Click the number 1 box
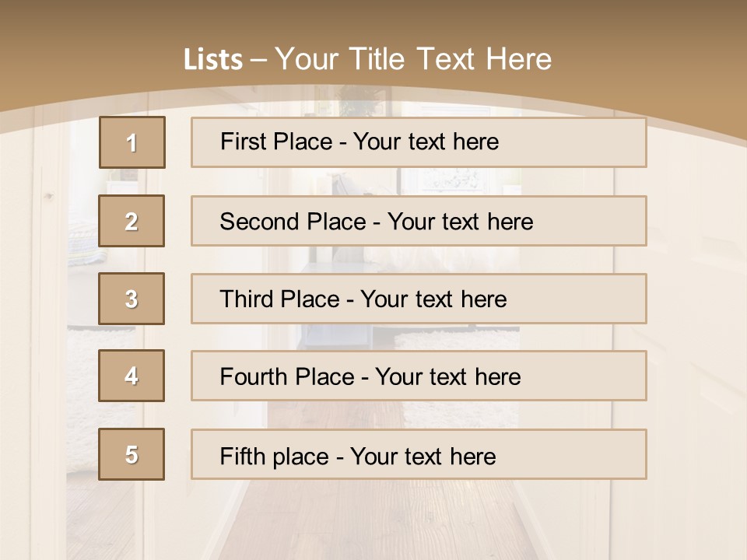747x560 pixels. [132, 142]
